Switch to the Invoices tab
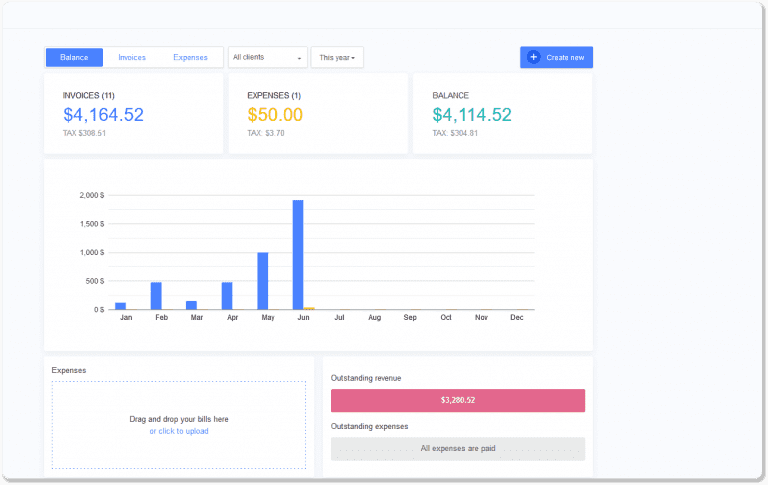This screenshot has width=768, height=485. point(132,57)
